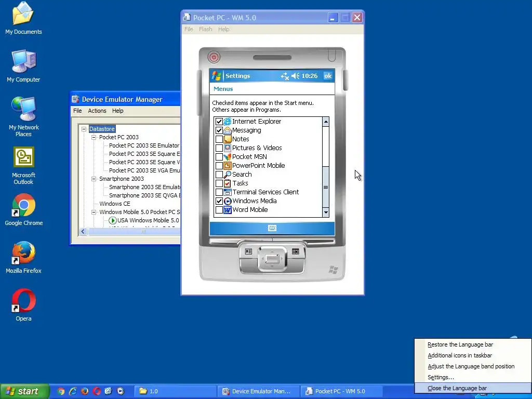532x399 pixels.
Task: Tap ok button in Settings title bar
Action: 328,76
